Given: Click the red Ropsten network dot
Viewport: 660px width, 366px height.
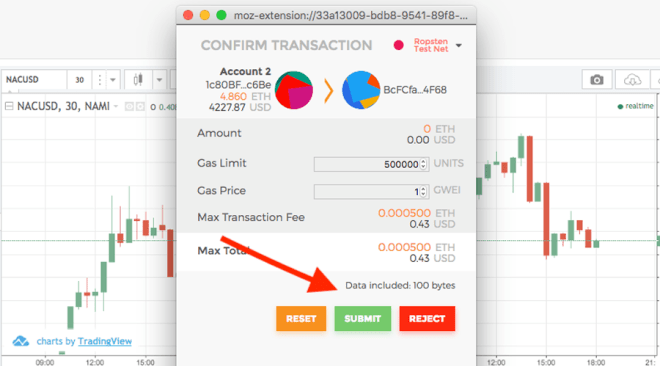Looking at the screenshot, I should point(398,45).
